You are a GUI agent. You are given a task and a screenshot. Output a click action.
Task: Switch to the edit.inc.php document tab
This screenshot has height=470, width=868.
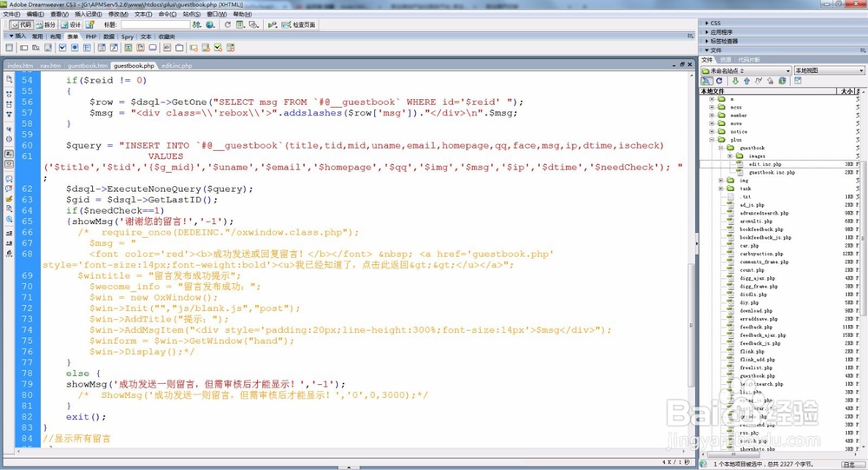click(176, 65)
